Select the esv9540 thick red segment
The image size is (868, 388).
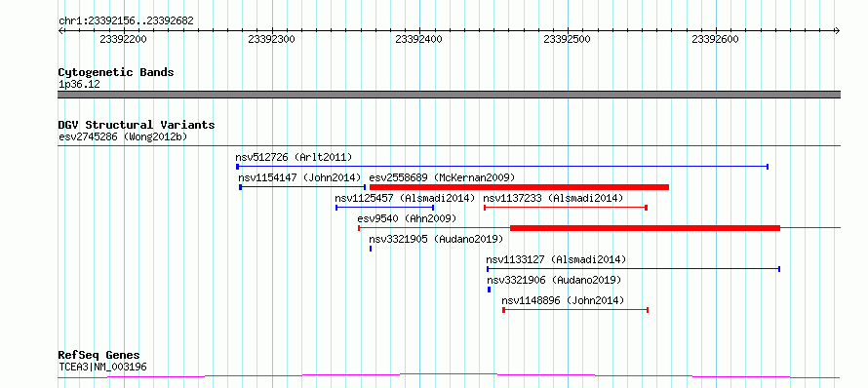coord(645,228)
